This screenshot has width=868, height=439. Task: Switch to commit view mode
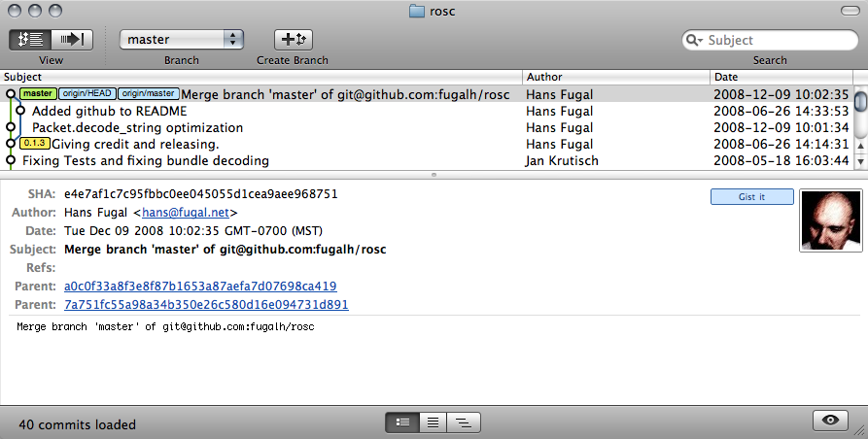(72, 39)
